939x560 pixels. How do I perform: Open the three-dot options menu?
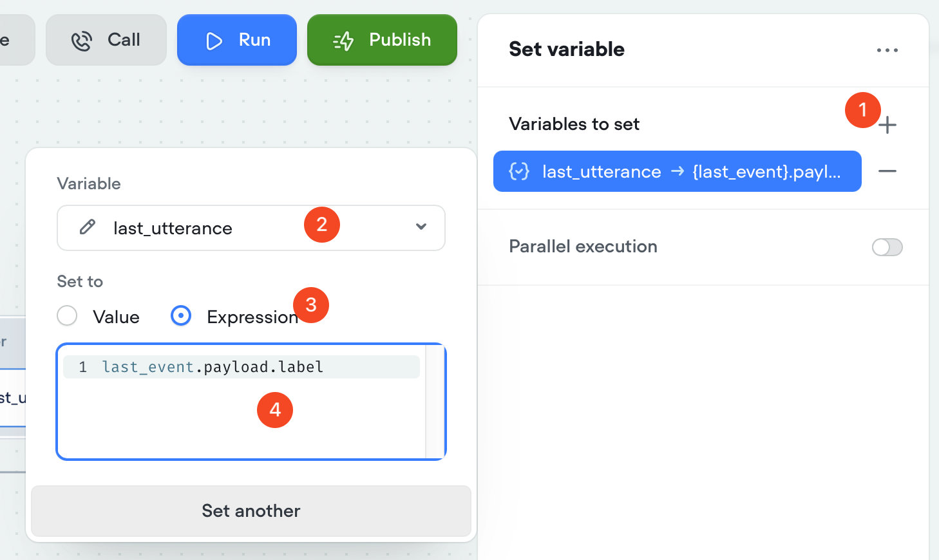887,50
